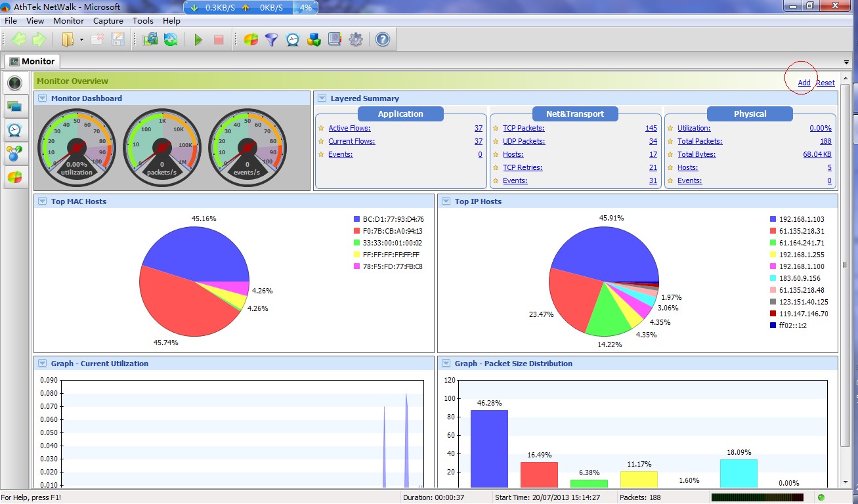Click the blue help question mark icon
Screen dimensions: 858x504
pyautogui.click(x=383, y=39)
